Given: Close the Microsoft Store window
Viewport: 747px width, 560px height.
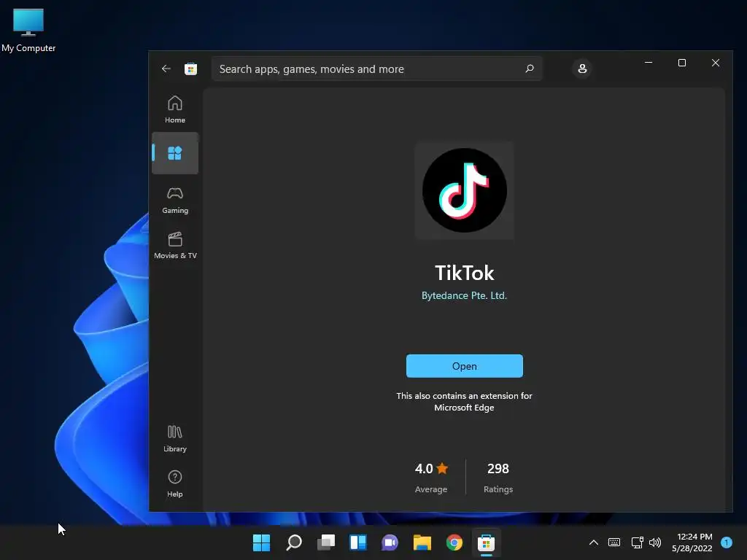Looking at the screenshot, I should click(x=716, y=63).
